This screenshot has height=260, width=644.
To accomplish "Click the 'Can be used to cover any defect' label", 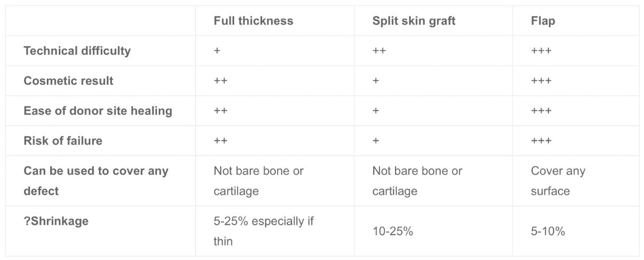I will click(x=96, y=181).
